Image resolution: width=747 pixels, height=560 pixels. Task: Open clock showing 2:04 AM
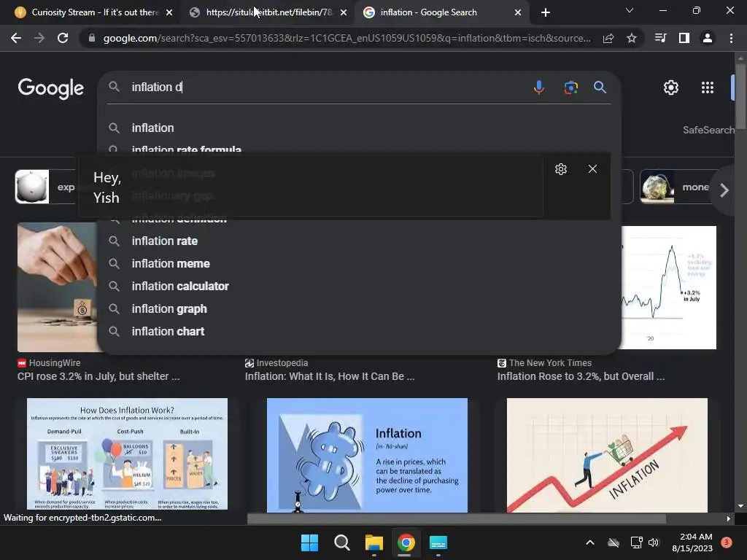(692, 542)
